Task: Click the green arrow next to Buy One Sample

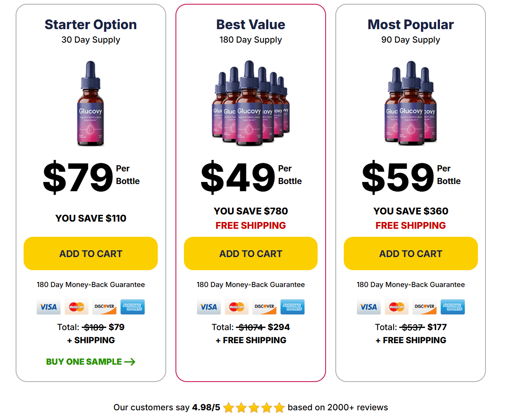Action: click(130, 361)
